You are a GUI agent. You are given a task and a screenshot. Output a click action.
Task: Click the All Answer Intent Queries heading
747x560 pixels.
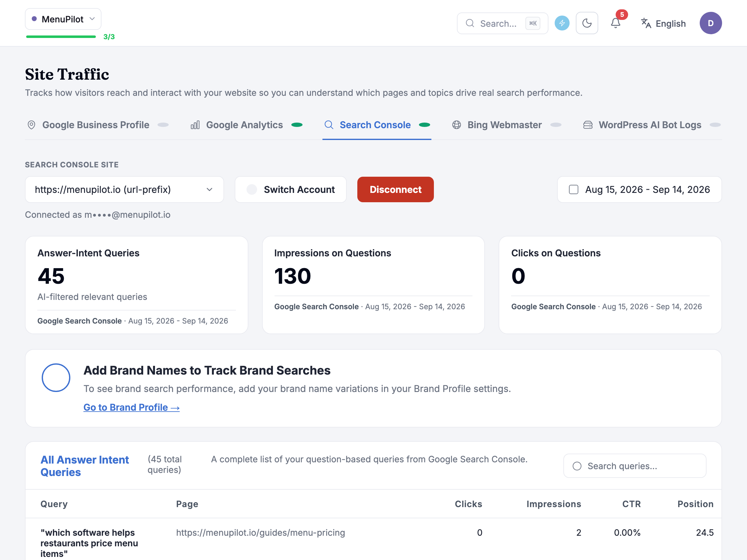pyautogui.click(x=85, y=466)
